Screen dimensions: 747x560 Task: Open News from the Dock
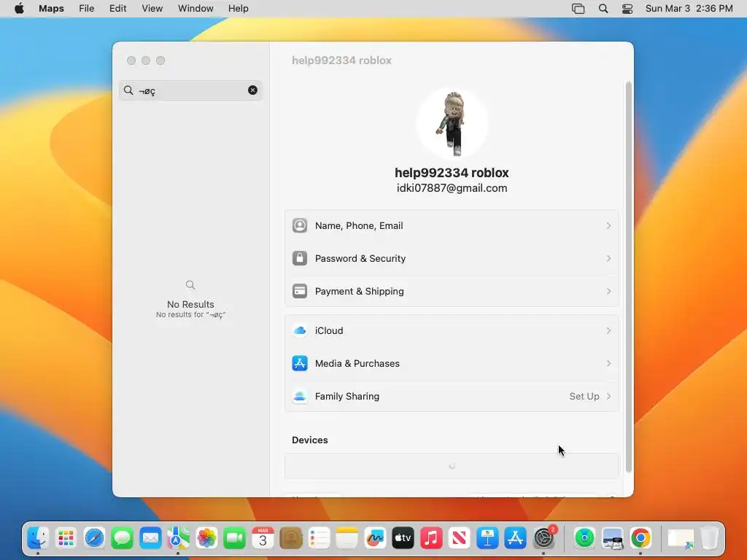coord(460,538)
